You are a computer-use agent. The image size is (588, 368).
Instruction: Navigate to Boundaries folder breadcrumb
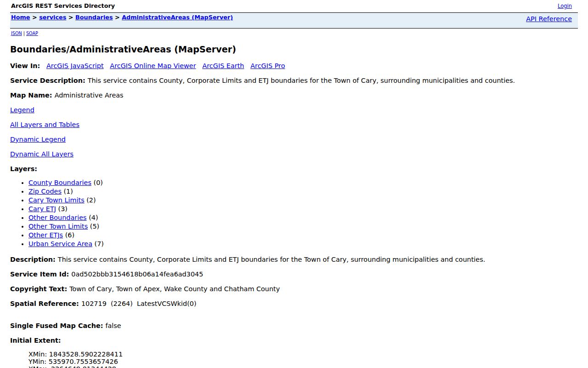pos(94,17)
